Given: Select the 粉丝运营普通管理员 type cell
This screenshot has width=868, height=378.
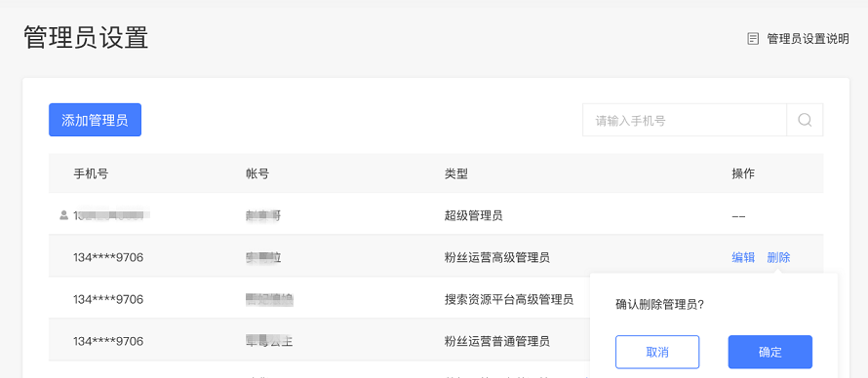Looking at the screenshot, I should tap(497, 342).
